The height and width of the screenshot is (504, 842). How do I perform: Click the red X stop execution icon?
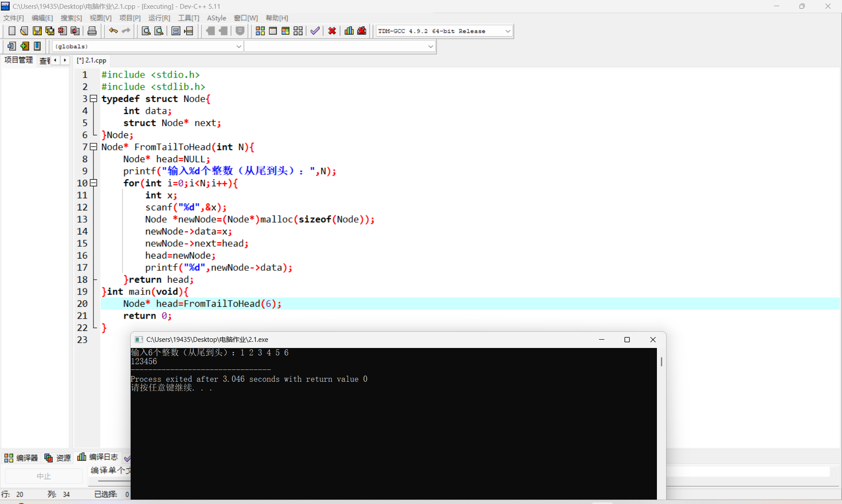tap(332, 31)
